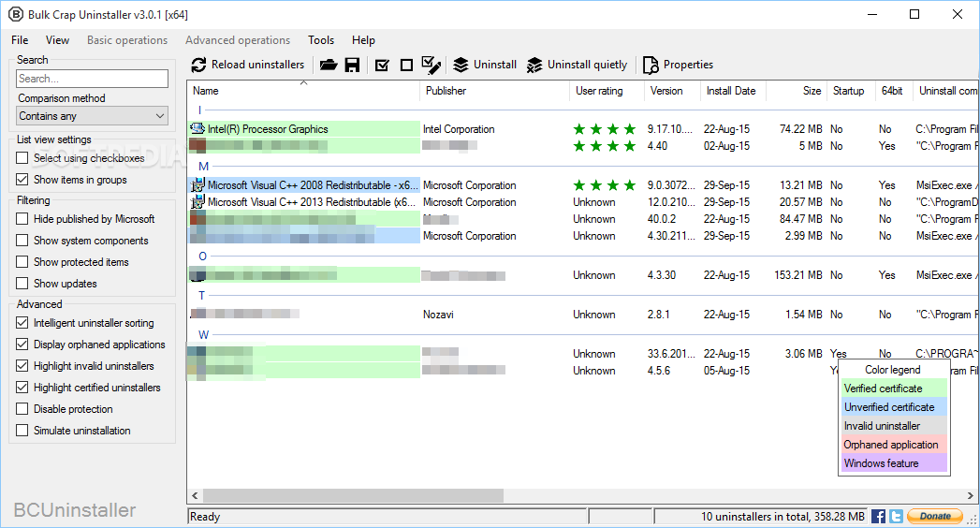Click the Donate button
980x528 pixels.
[935, 516]
